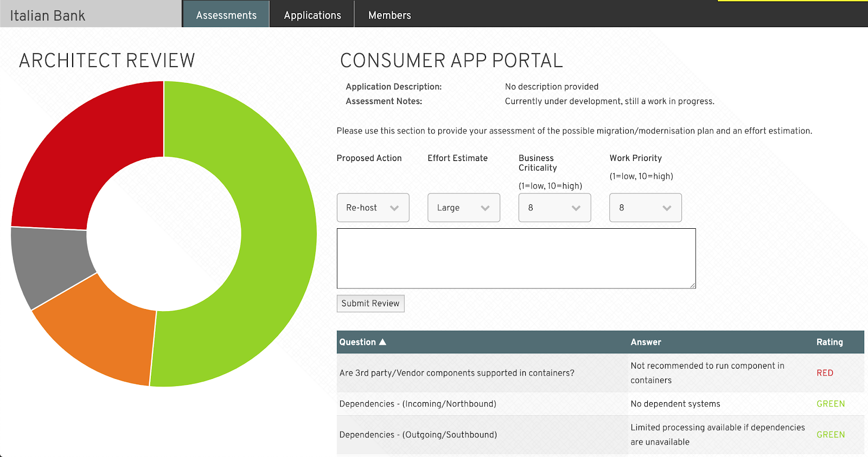Click the GREEN rating for Incoming/Northbound dependencies
The width and height of the screenshot is (868, 457).
click(831, 404)
